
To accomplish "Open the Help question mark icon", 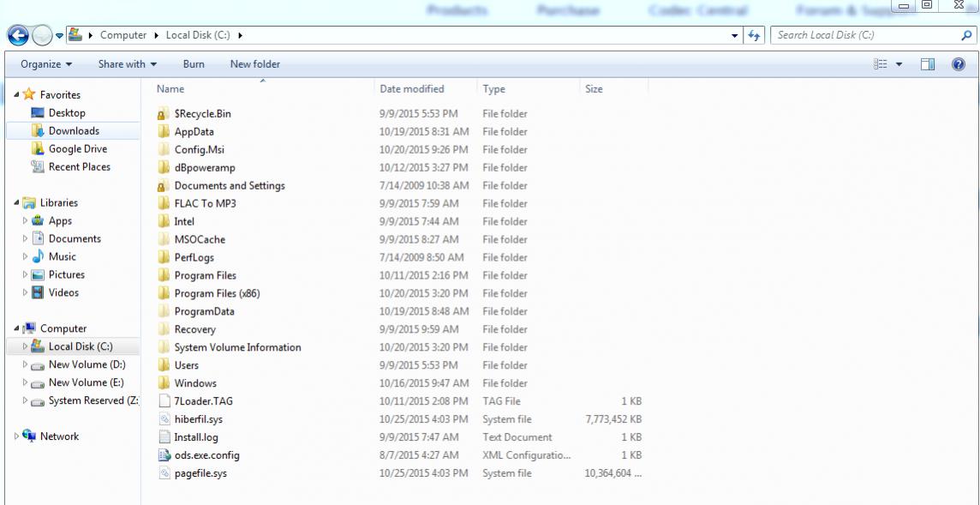I will click(x=959, y=64).
